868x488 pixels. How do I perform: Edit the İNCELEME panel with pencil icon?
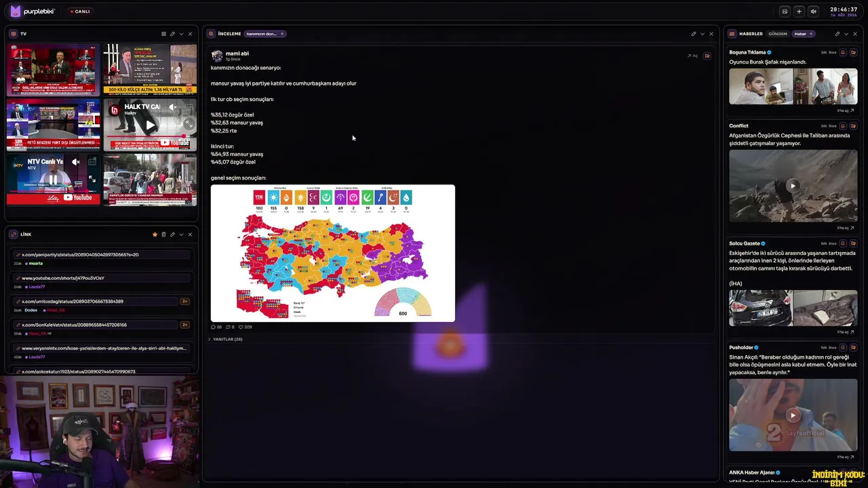point(693,34)
